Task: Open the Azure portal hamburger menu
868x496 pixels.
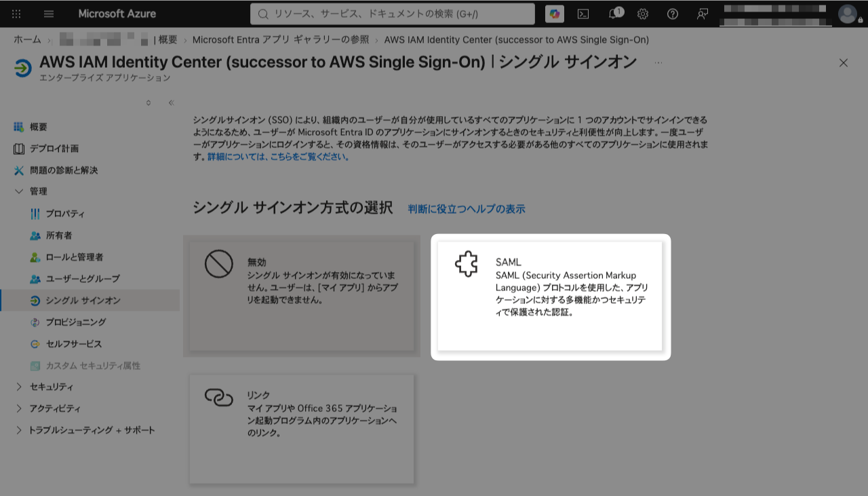Action: 49,14
